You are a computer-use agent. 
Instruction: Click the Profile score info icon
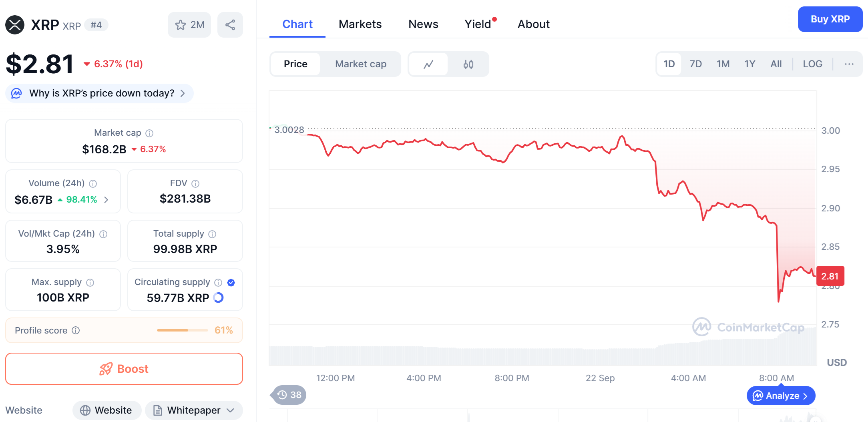[76, 330]
